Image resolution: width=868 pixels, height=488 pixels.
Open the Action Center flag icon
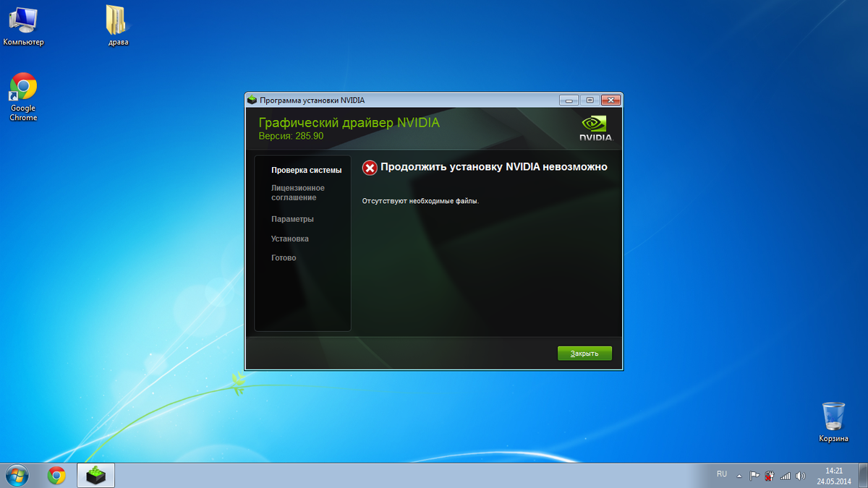[754, 476]
